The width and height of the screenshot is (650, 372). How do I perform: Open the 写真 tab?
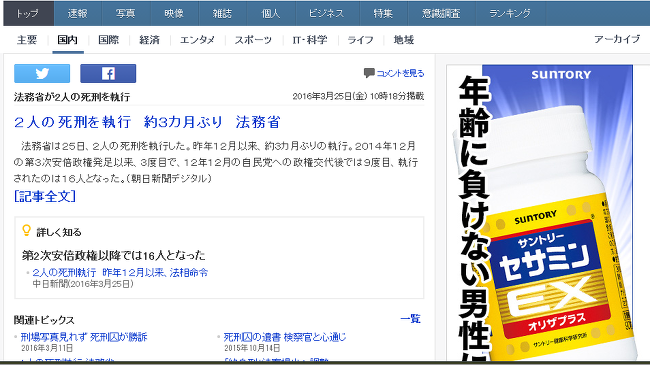(126, 13)
